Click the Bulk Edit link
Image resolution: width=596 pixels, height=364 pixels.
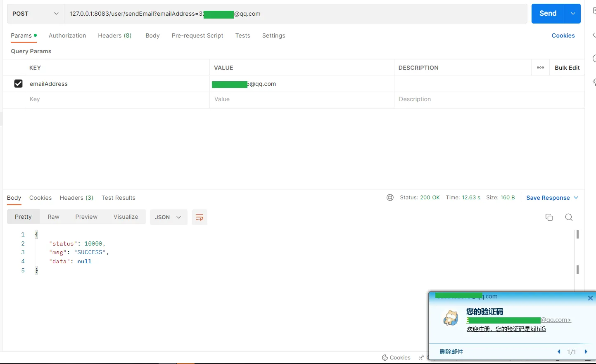[567, 68]
